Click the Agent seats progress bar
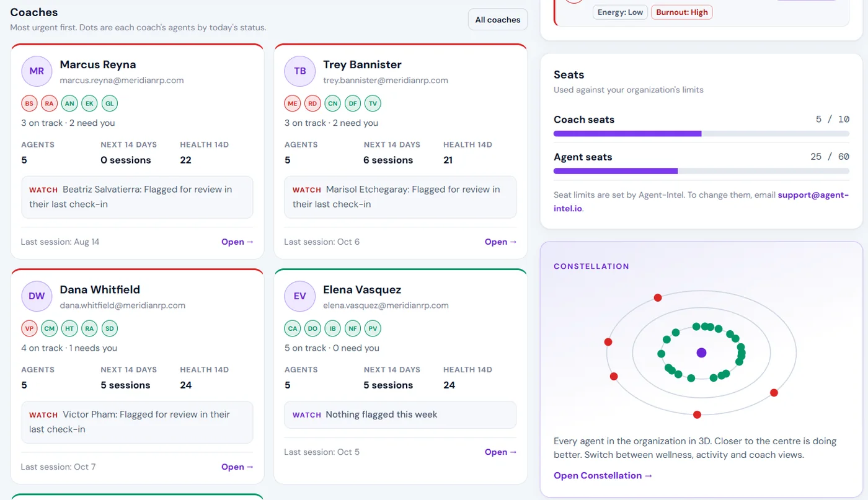 click(x=701, y=171)
